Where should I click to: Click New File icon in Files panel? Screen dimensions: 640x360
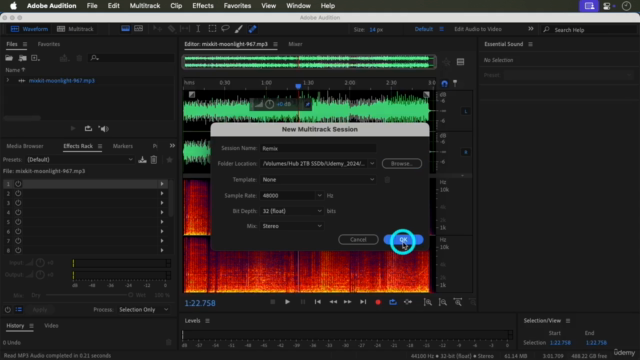[36, 58]
